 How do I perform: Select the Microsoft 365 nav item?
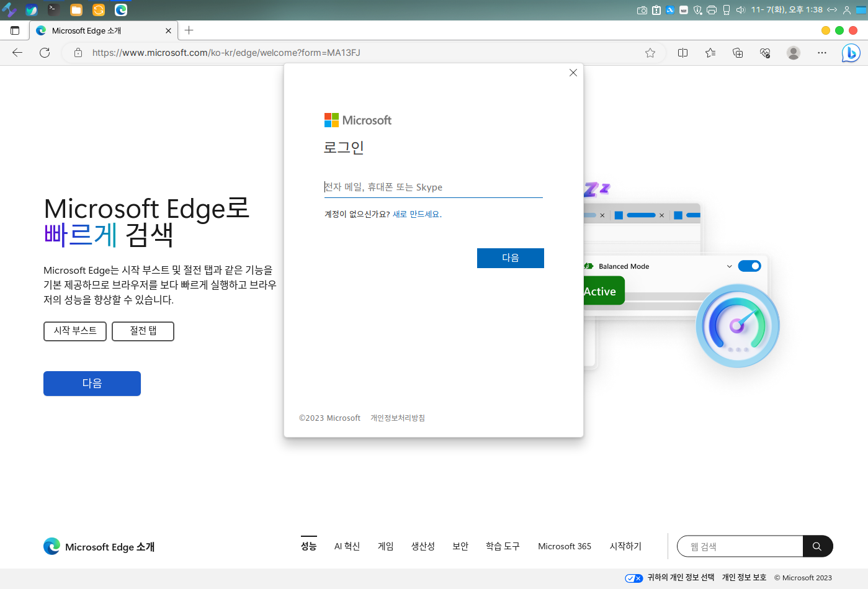coord(564,546)
